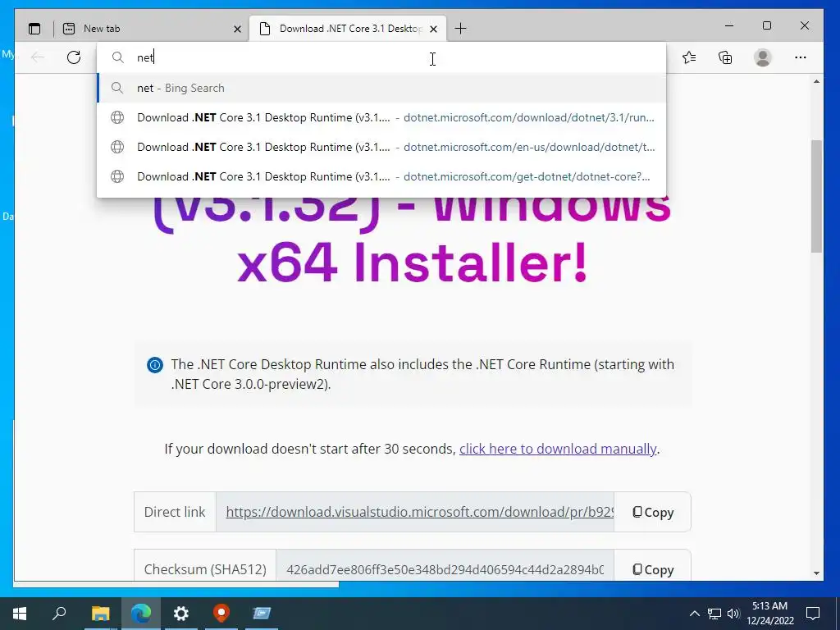
Task: Switch to the New tab tab
Action: pyautogui.click(x=152, y=29)
